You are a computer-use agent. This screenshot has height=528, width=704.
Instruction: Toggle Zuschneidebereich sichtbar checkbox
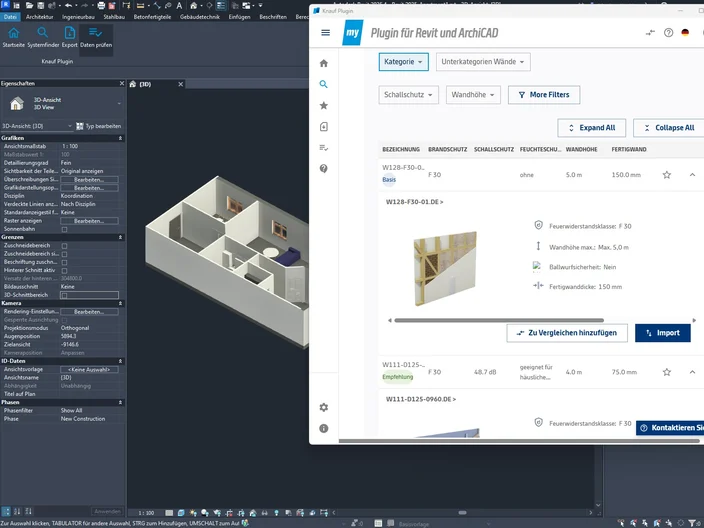(x=64, y=254)
